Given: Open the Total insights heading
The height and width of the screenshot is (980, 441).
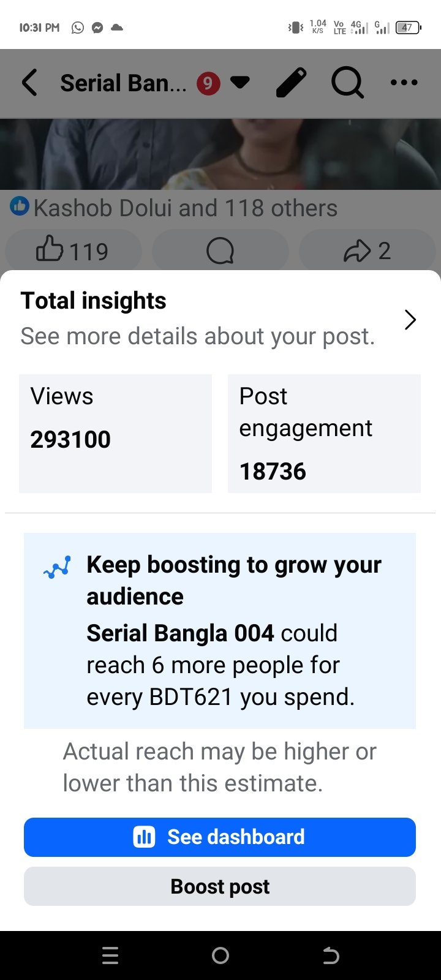Looking at the screenshot, I should (x=93, y=301).
